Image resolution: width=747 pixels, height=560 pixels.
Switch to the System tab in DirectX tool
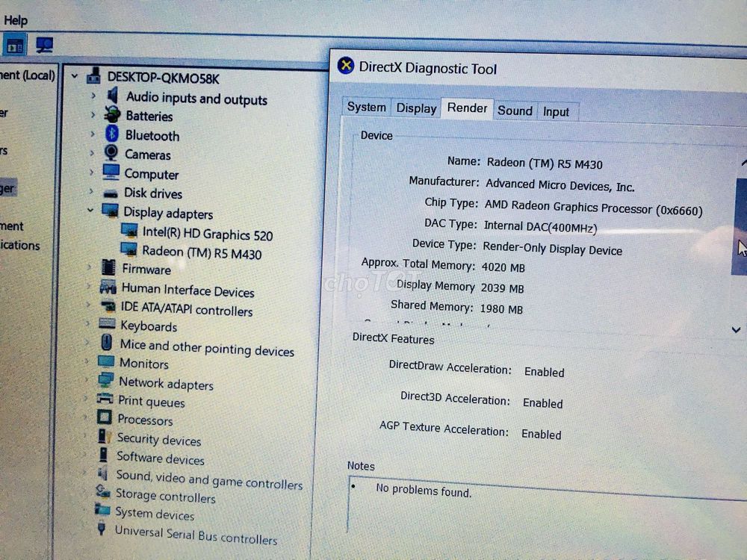point(366,106)
